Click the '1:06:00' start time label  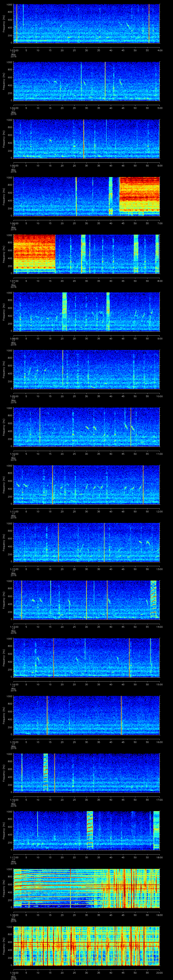[14, 223]
